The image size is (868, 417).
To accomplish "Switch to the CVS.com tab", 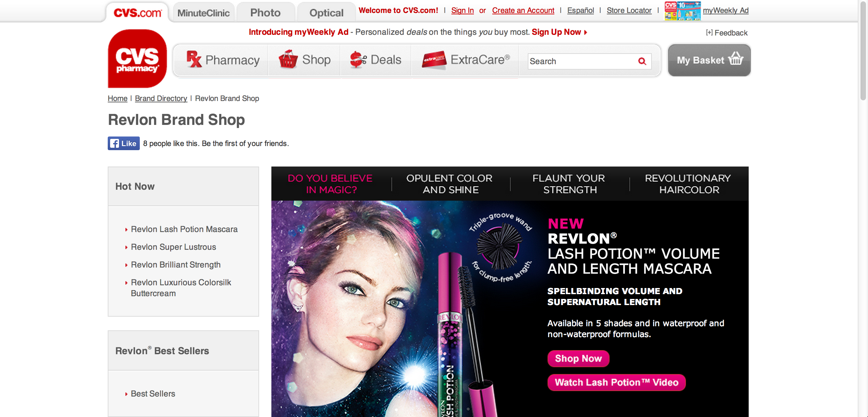I will [137, 13].
